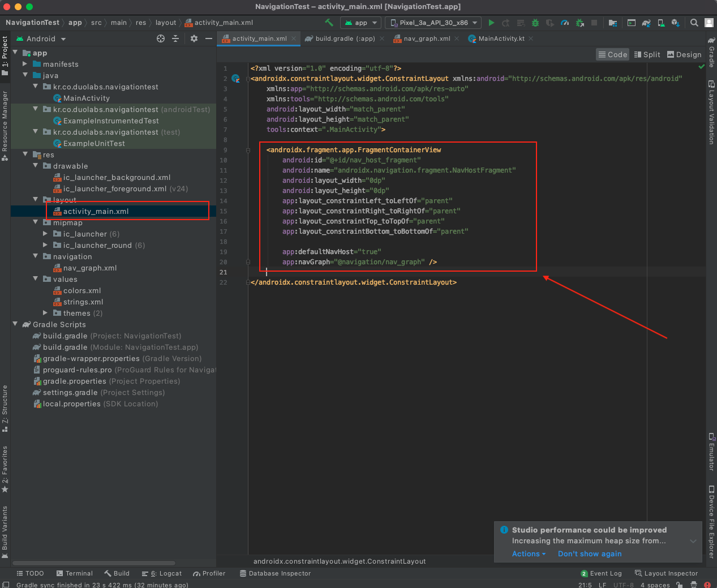Open the TODO tool window tab
This screenshot has height=588, width=717.
tap(31, 573)
